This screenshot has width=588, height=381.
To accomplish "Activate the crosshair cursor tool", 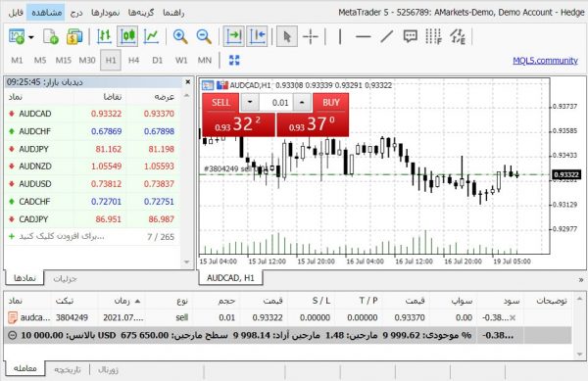I will pyautogui.click(x=310, y=36).
